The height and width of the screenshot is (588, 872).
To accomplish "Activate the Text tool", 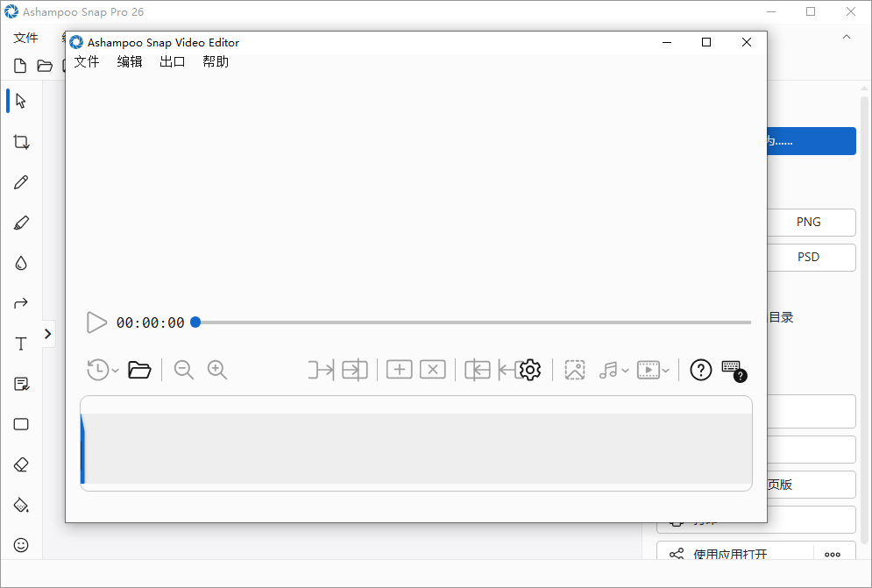I will tap(21, 344).
